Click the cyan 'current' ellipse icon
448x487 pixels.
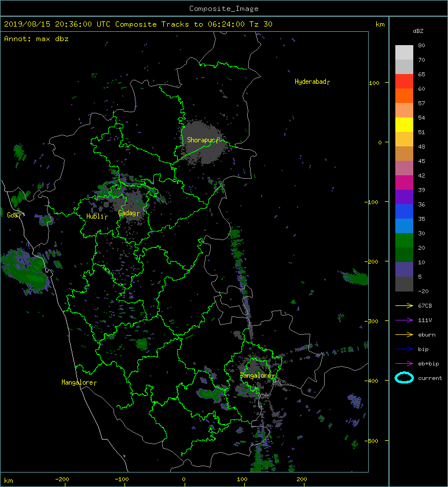click(404, 378)
